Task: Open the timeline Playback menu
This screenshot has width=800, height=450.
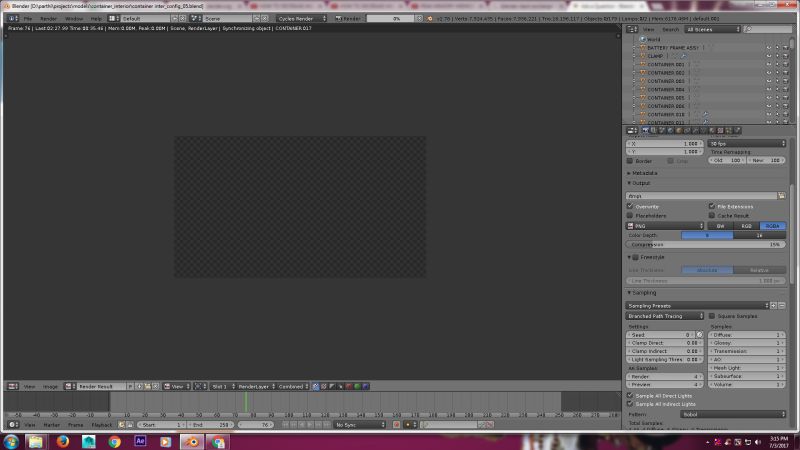Action: pos(102,424)
